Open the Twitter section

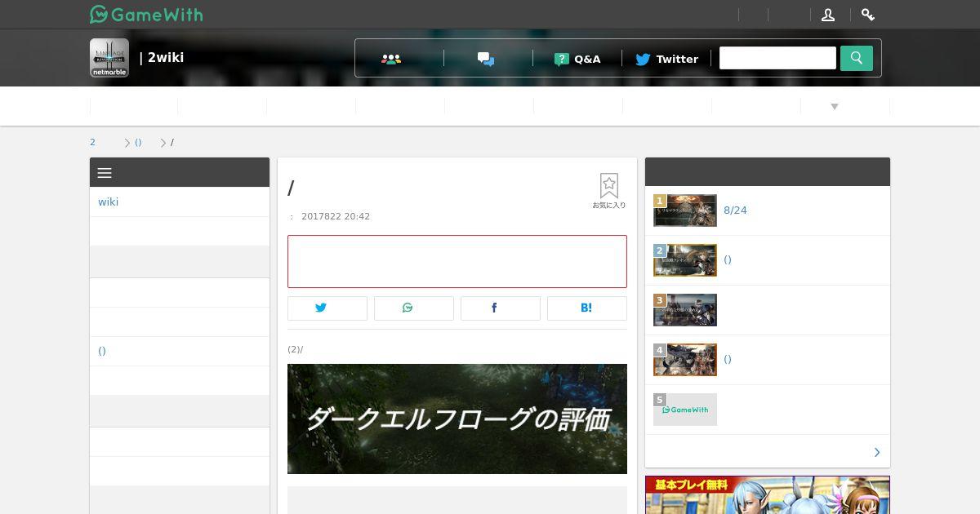pyautogui.click(x=666, y=59)
